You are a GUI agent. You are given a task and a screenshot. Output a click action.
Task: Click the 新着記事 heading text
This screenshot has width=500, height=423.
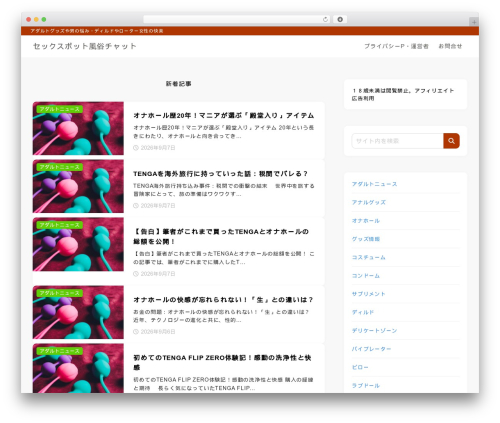179,84
